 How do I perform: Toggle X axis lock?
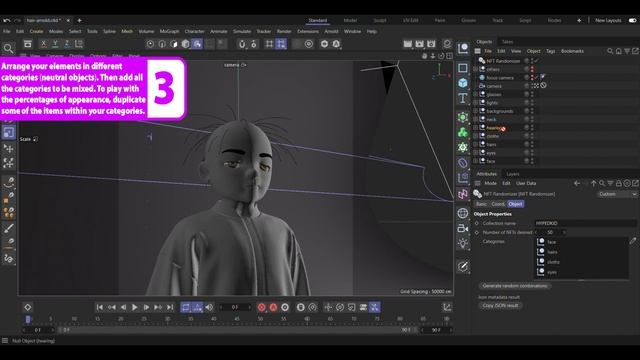click(44, 44)
